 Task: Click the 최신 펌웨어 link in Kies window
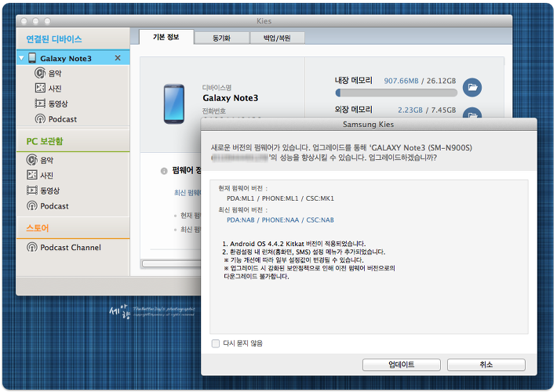(187, 193)
